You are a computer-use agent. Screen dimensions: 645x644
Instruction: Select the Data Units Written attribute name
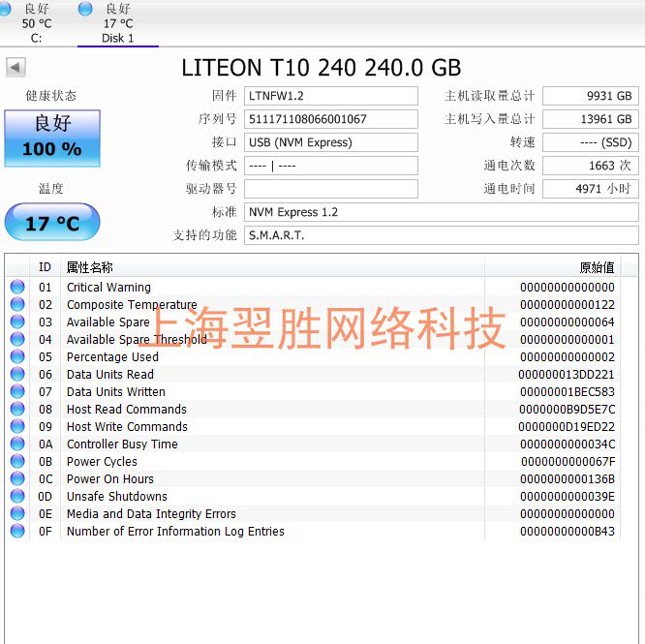click(x=115, y=392)
